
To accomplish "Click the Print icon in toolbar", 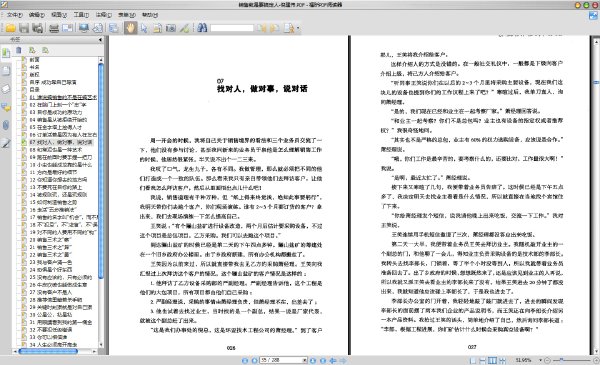I will pyautogui.click(x=54, y=28).
